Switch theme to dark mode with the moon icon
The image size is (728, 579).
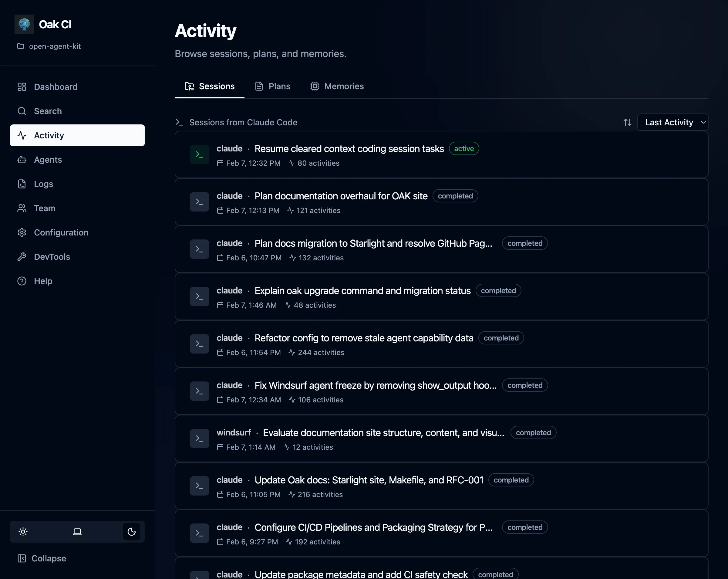pyautogui.click(x=131, y=531)
